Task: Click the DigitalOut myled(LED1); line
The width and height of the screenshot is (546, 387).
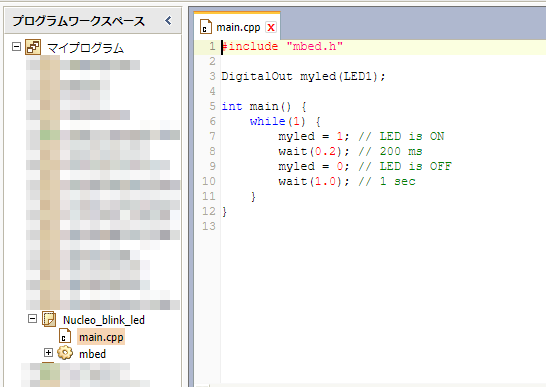Action: coord(303,76)
